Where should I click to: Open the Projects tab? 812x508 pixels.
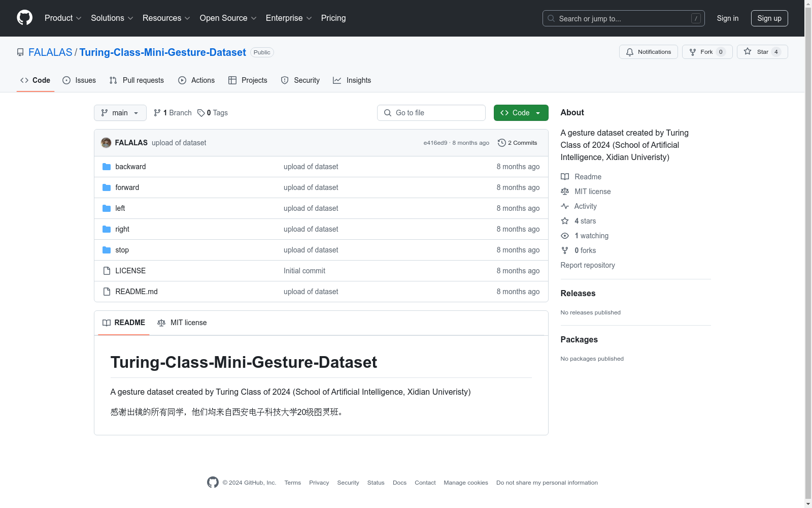tap(248, 80)
